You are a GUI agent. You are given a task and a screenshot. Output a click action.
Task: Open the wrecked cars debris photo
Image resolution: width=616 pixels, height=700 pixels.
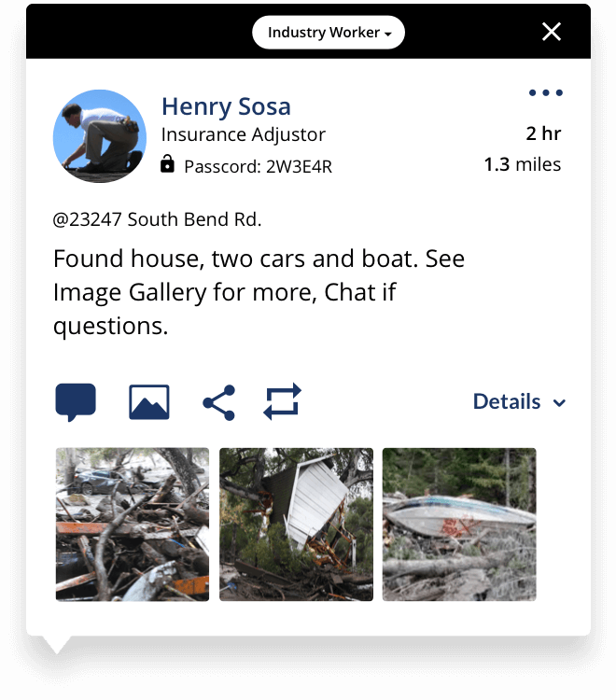133,525
